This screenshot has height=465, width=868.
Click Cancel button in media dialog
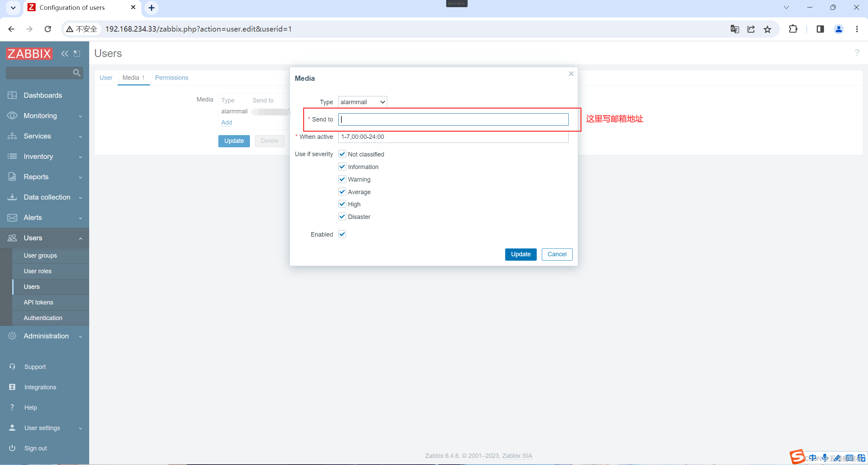(557, 254)
